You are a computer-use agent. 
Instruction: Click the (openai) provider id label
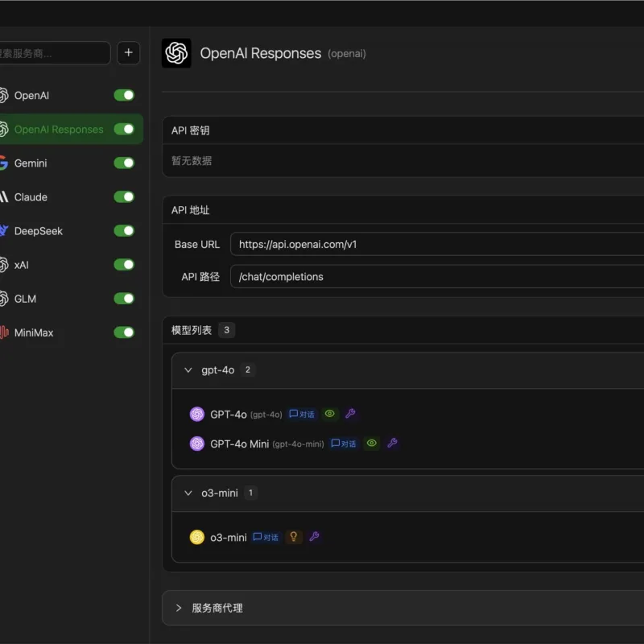(347, 54)
